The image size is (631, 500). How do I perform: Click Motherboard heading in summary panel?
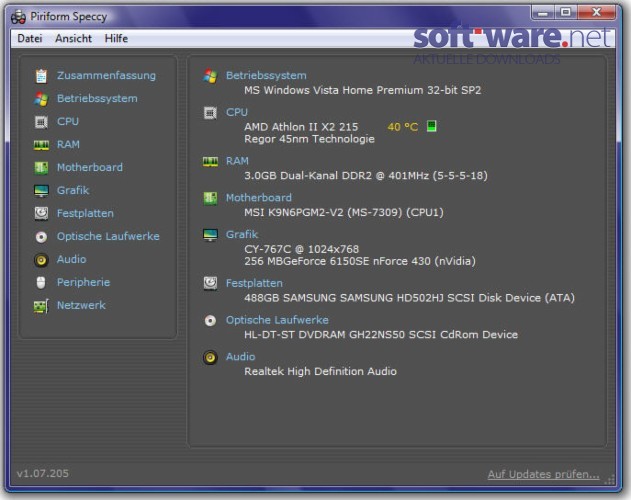(259, 198)
